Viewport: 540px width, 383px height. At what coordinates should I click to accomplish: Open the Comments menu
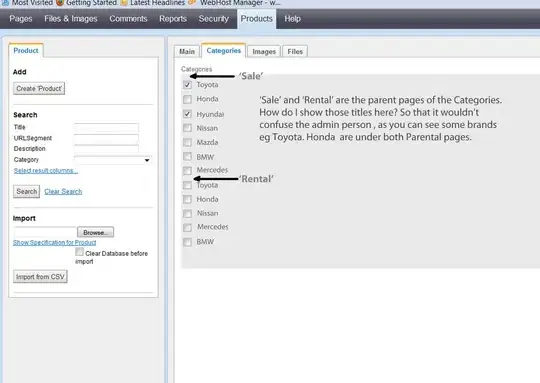[128, 19]
